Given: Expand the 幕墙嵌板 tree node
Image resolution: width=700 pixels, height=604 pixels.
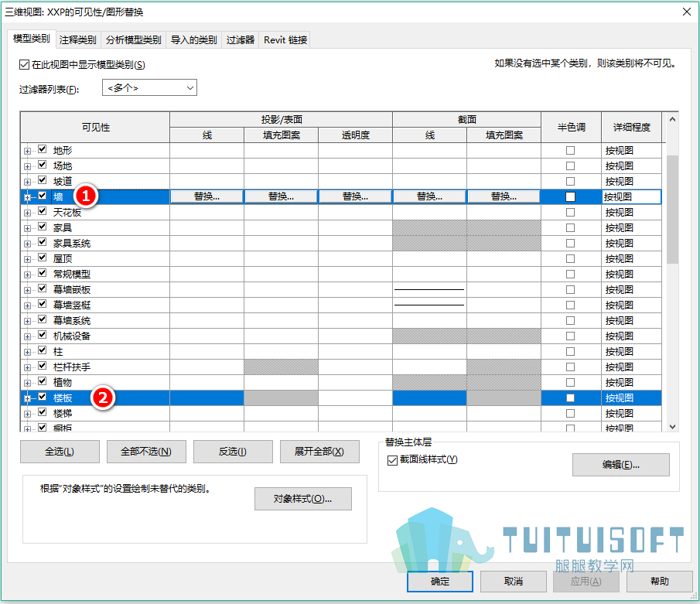Looking at the screenshot, I should click(x=27, y=290).
